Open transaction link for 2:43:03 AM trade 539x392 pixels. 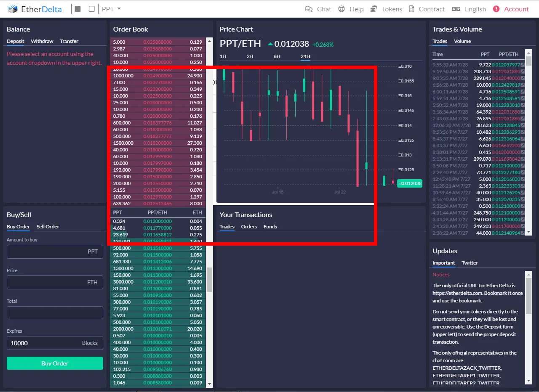tap(523, 119)
